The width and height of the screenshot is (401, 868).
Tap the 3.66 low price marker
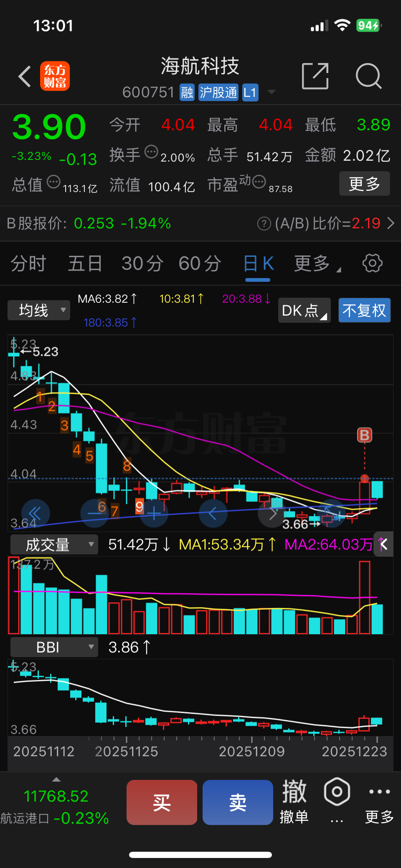pyautogui.click(x=301, y=524)
